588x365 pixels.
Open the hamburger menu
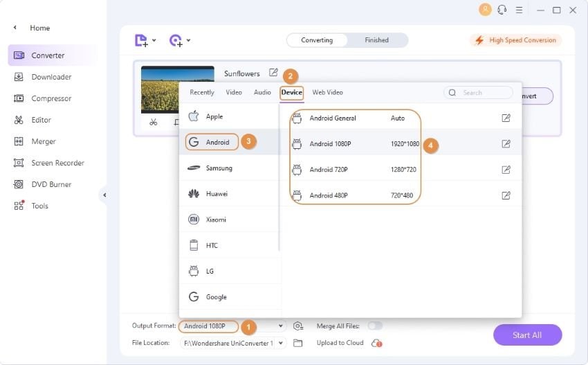[x=519, y=10]
